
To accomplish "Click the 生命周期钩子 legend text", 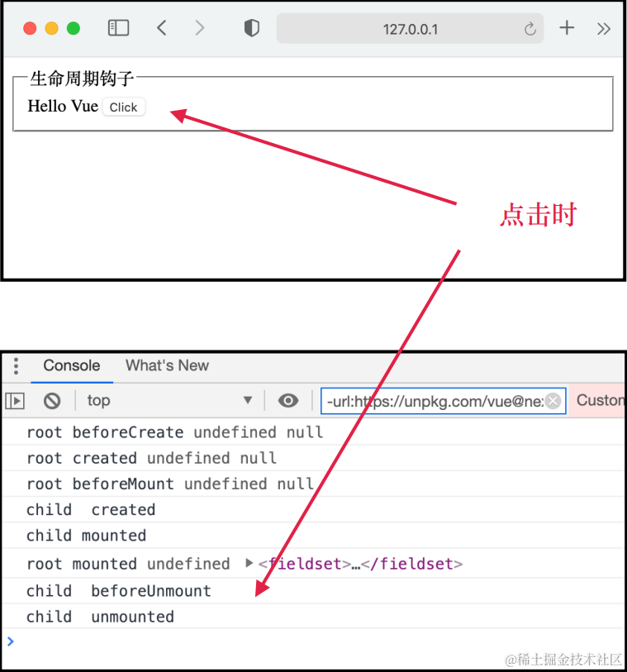I will click(x=82, y=79).
